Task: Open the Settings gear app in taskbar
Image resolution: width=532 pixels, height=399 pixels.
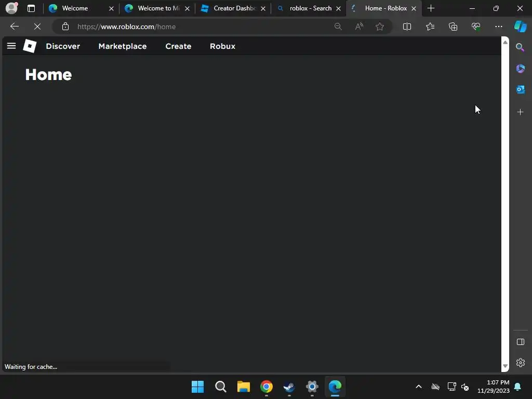Action: (312, 387)
